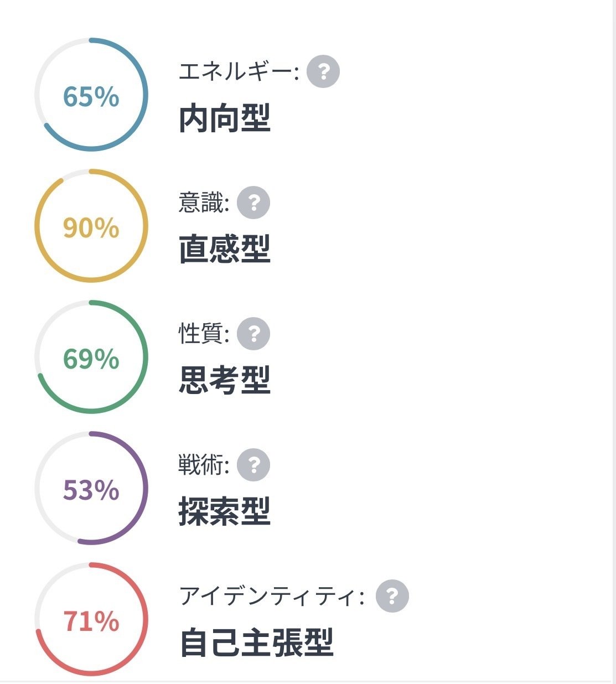Select the 90% yellow progress ring
Viewport: 616px width, 684px height.
(x=91, y=226)
